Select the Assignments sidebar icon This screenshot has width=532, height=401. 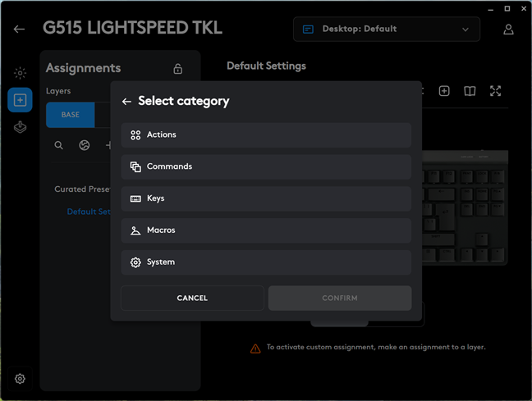20,100
